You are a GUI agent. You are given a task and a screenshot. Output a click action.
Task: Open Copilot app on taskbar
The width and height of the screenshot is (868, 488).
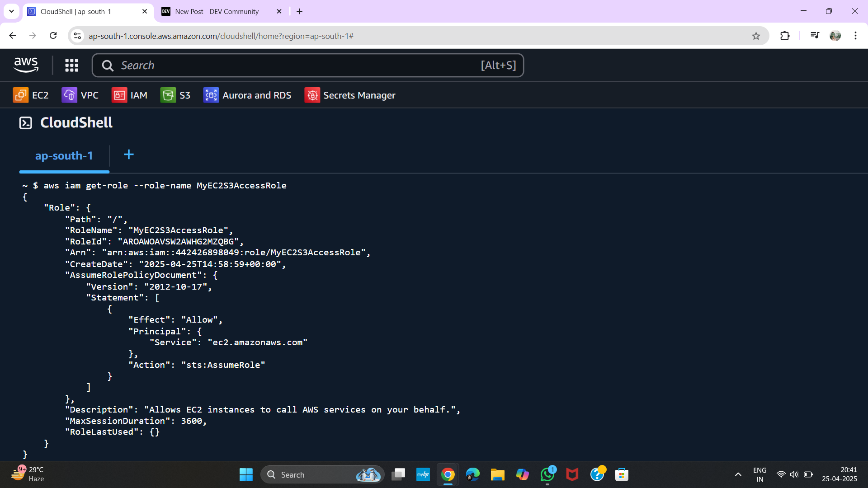point(523,475)
